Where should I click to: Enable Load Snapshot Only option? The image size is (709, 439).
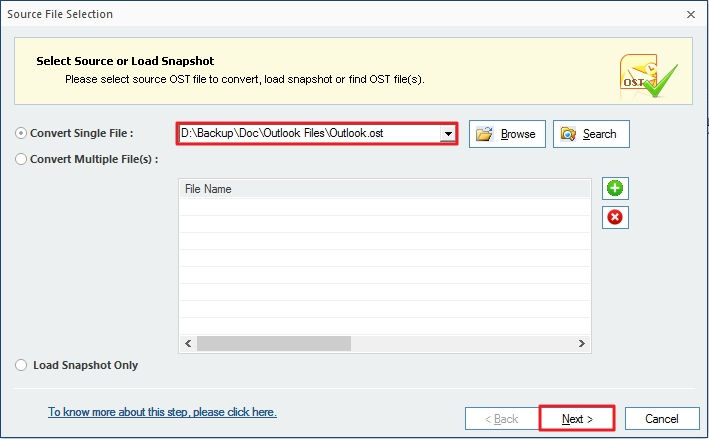(x=21, y=366)
